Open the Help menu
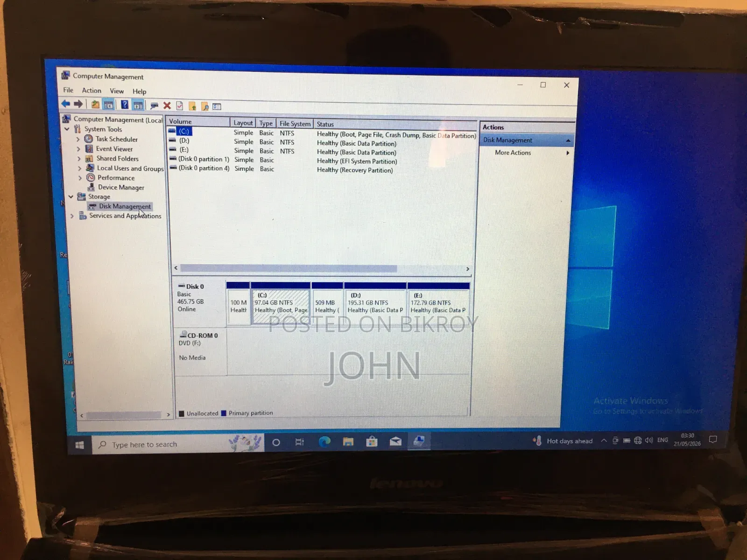This screenshot has height=560, width=747. pos(139,91)
